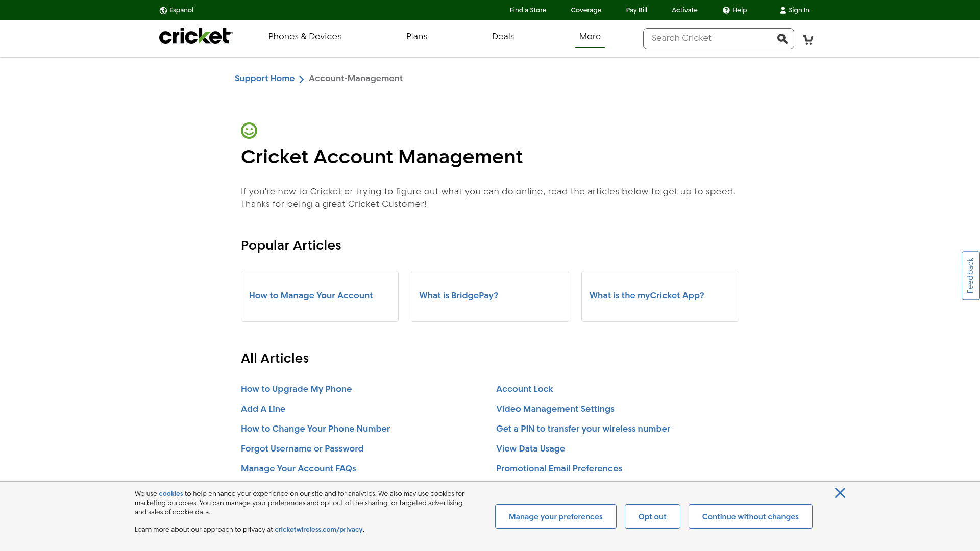Close the cookie banner with X

click(x=840, y=493)
